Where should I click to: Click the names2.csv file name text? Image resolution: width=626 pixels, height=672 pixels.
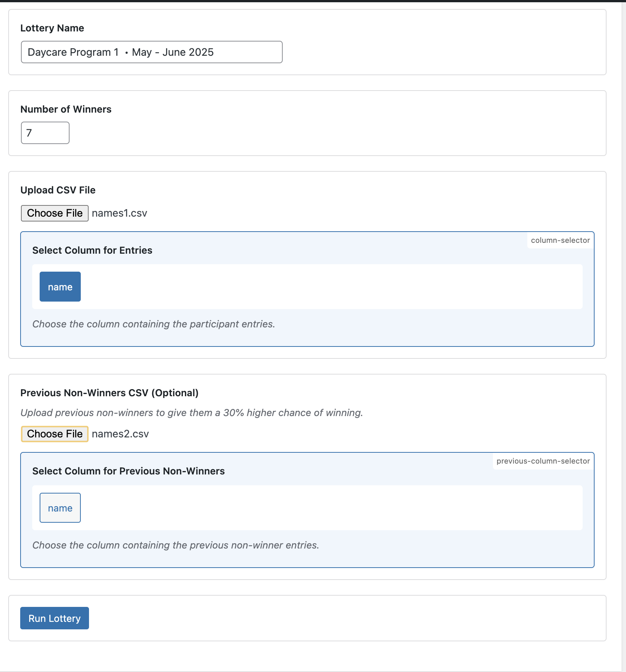click(x=120, y=434)
